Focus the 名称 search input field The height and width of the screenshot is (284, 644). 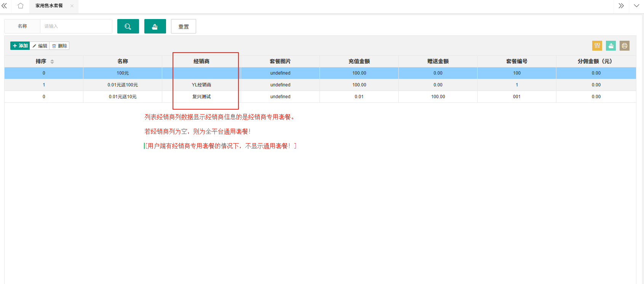(x=76, y=26)
